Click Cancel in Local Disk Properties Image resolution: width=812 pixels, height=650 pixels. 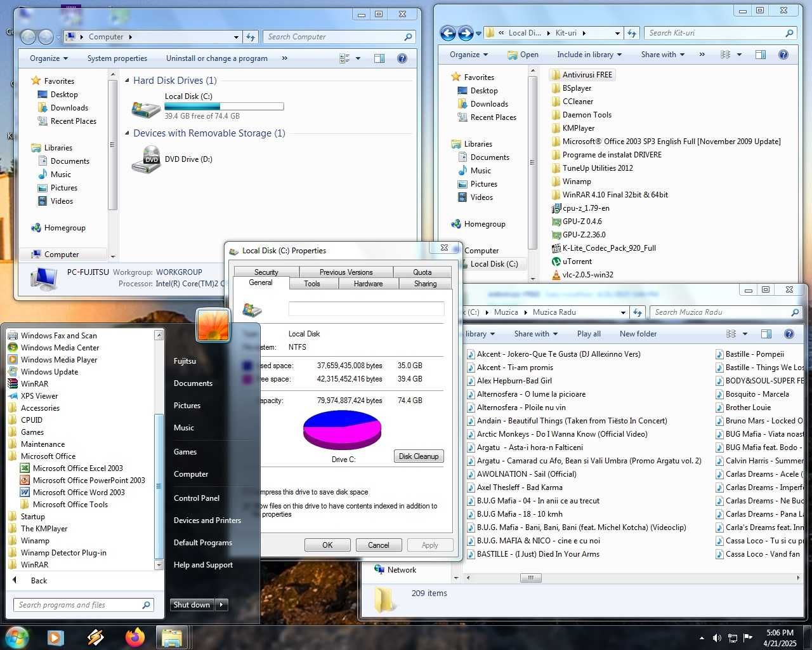tap(379, 545)
